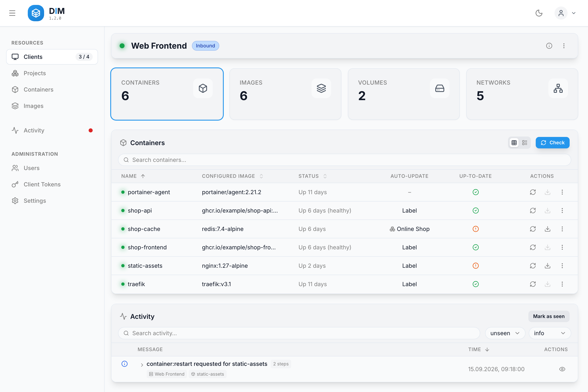Download update for static-assets
Image resolution: width=588 pixels, height=392 pixels.
tap(548, 265)
